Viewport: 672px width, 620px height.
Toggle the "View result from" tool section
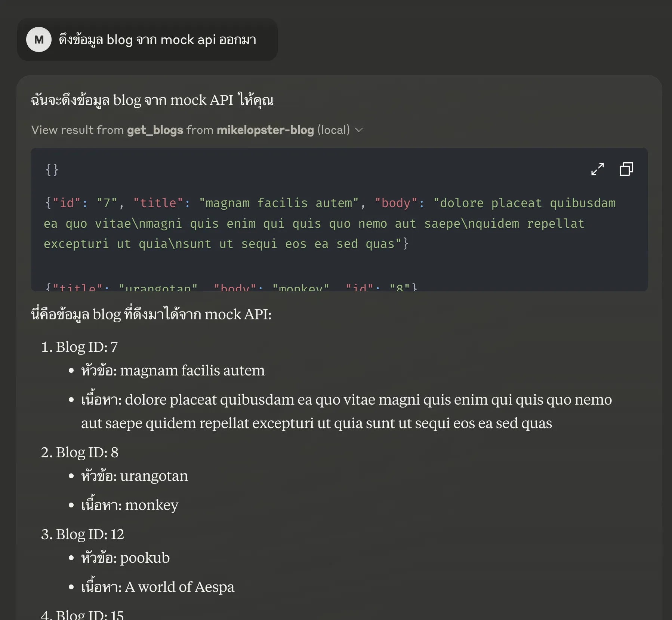77,130
